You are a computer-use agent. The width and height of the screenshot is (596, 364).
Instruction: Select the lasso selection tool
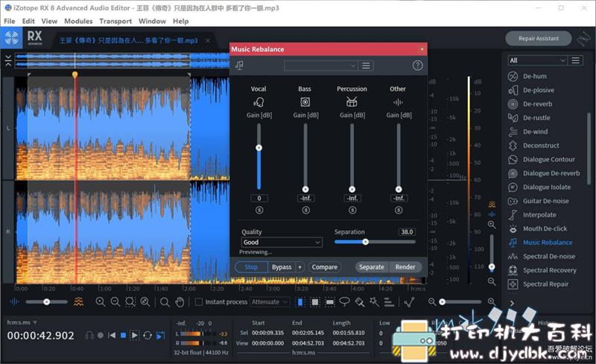(344, 302)
